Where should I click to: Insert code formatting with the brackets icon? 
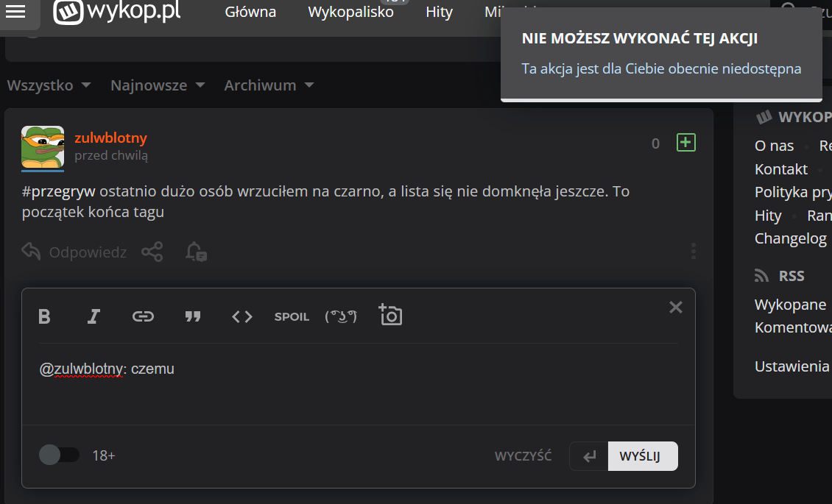point(242,316)
